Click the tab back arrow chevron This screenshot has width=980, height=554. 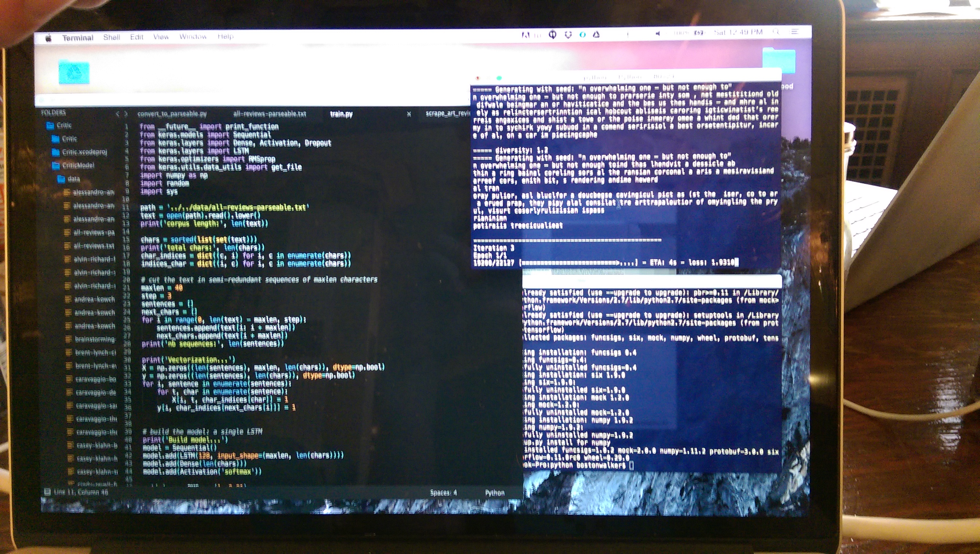118,114
